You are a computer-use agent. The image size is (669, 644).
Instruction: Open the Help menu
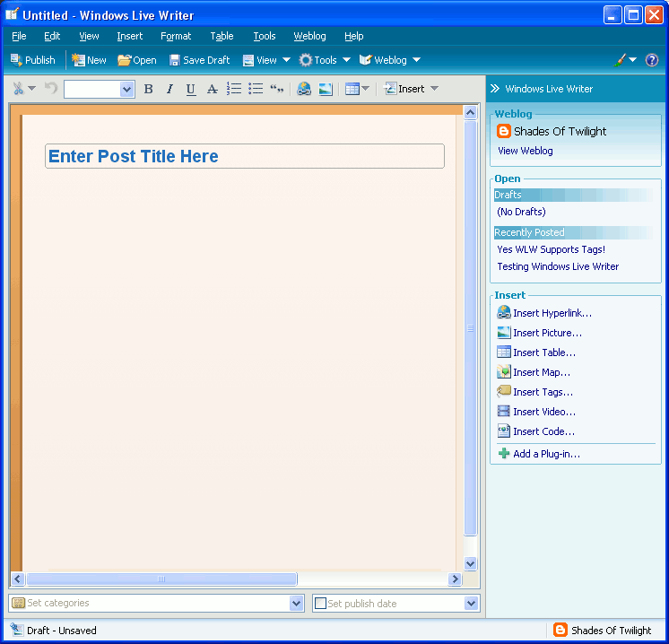pyautogui.click(x=353, y=36)
